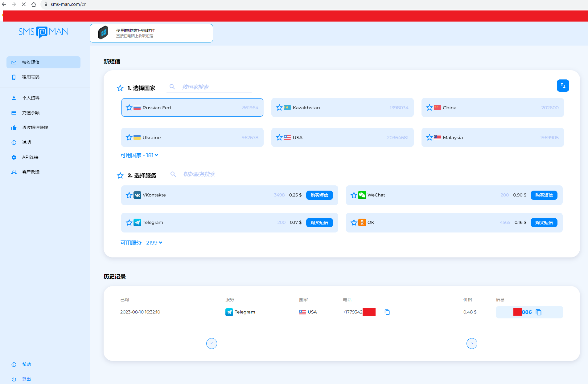The width and height of the screenshot is (588, 384).
Task: Click the search magnifier in service section
Action: coord(173,174)
